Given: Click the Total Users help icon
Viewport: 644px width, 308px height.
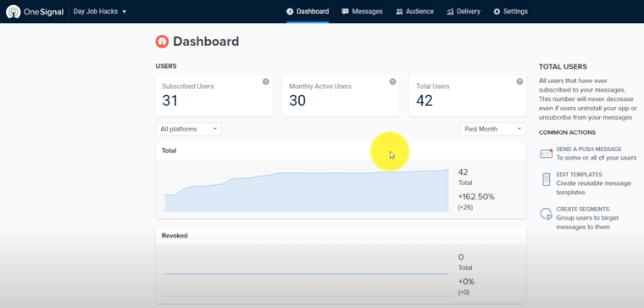Looking at the screenshot, I should point(519,81).
